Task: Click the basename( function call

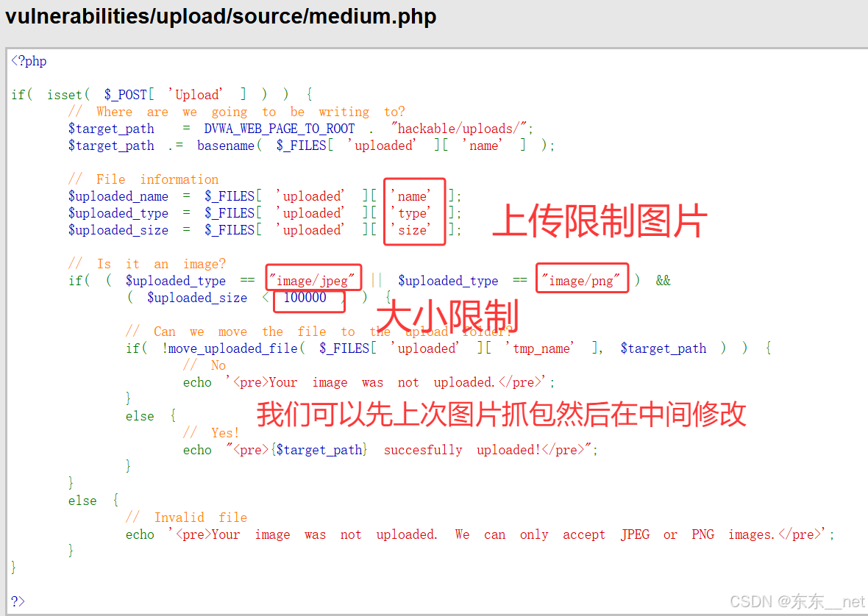Action: coord(230,146)
